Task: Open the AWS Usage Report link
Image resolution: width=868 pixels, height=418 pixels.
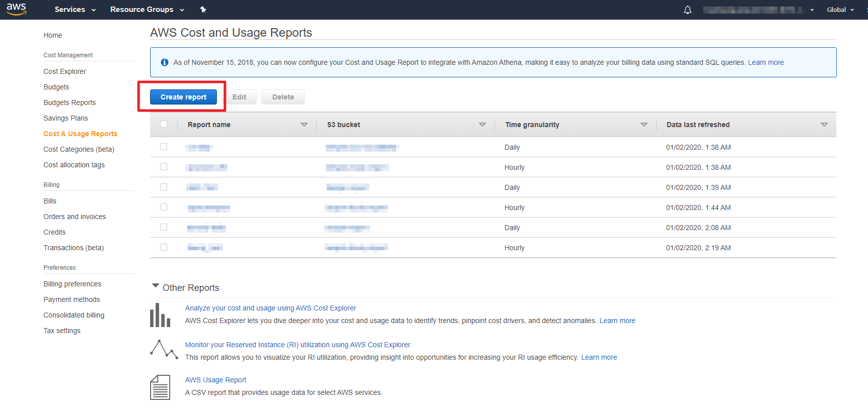Action: [x=215, y=380]
